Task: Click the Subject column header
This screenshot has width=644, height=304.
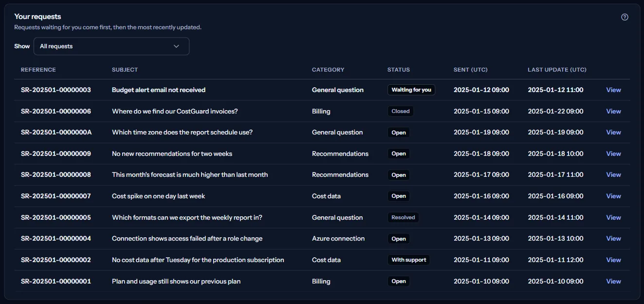Action: tap(125, 70)
